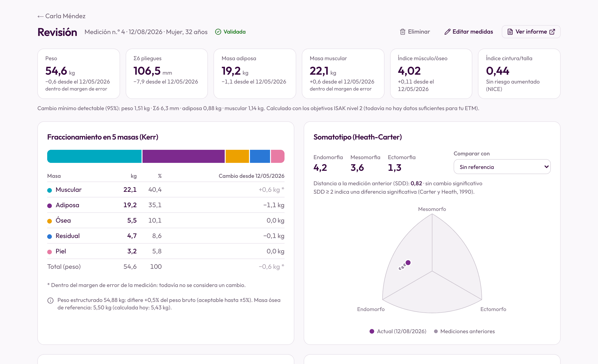Click the purple Adiposa segment of the bar
Viewport: 598px width, 364px height.
click(183, 156)
